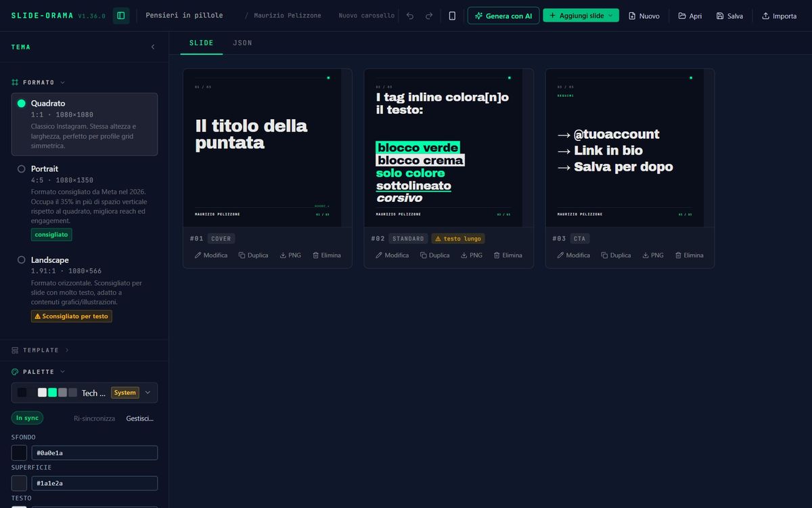Click Duplica icon on slide #02
The height and width of the screenshot is (508, 812).
point(435,255)
